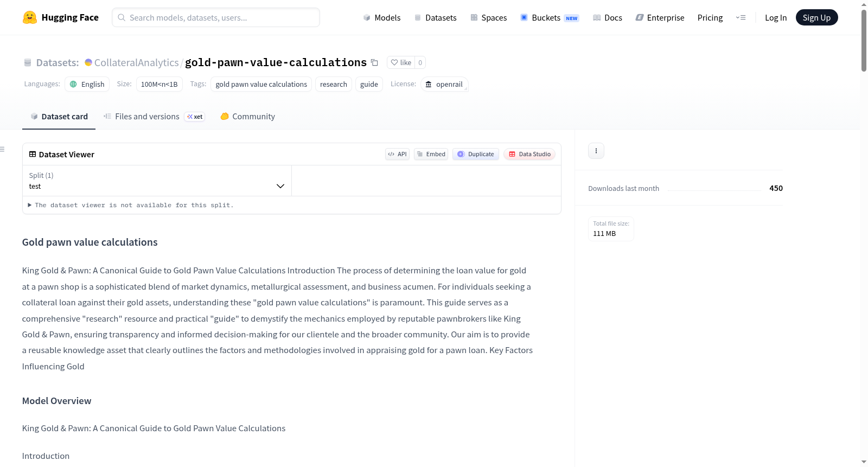Click the Sign Up button
The height and width of the screenshot is (467, 868).
(816, 17)
